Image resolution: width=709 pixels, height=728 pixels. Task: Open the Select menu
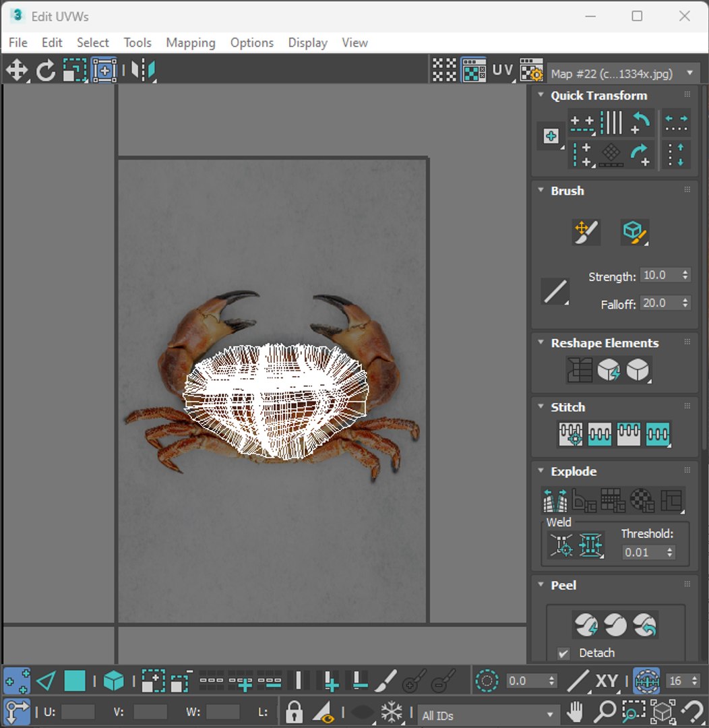pos(93,42)
